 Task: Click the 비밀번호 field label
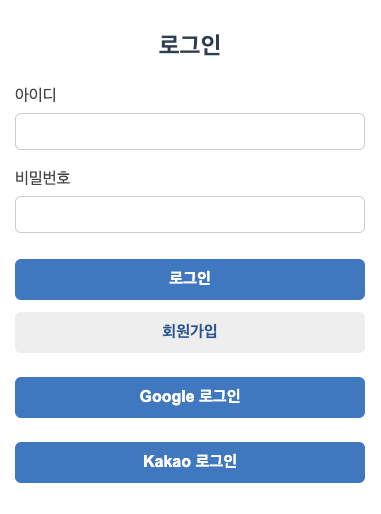pyautogui.click(x=43, y=177)
